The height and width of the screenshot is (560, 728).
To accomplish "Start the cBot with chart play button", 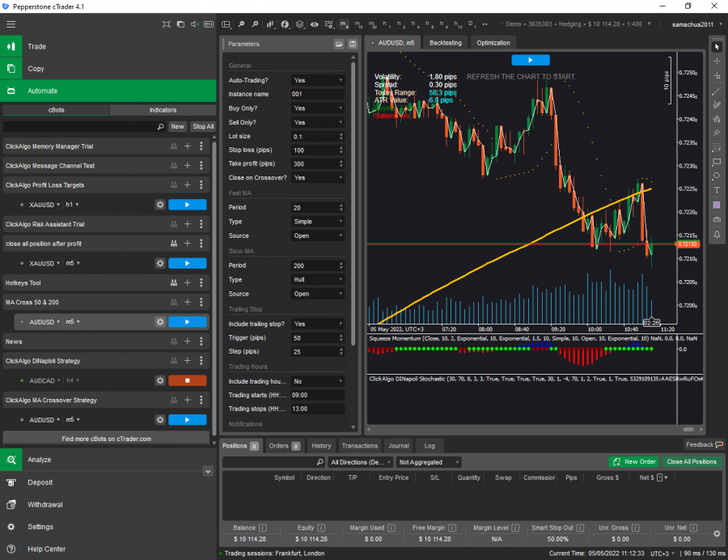I will 530,60.
